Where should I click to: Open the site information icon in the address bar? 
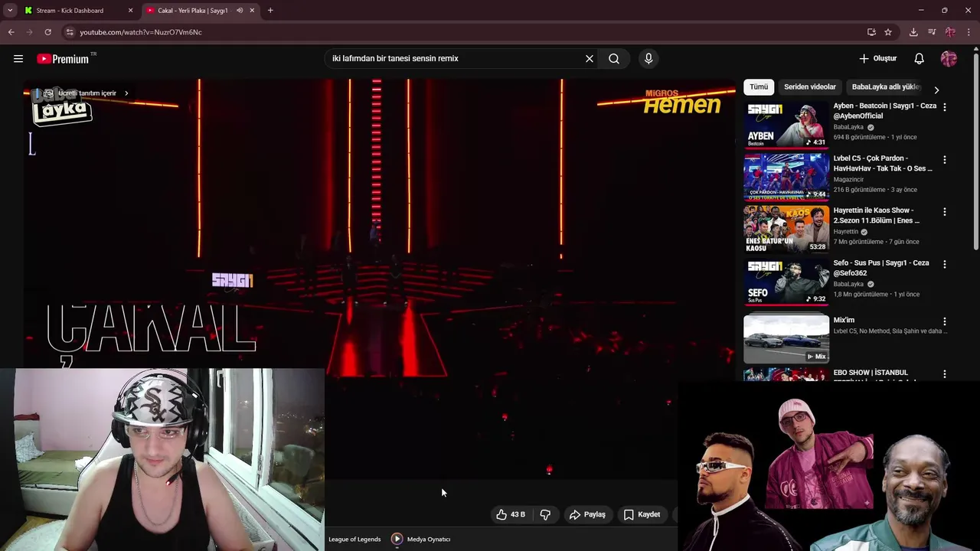coord(69,32)
